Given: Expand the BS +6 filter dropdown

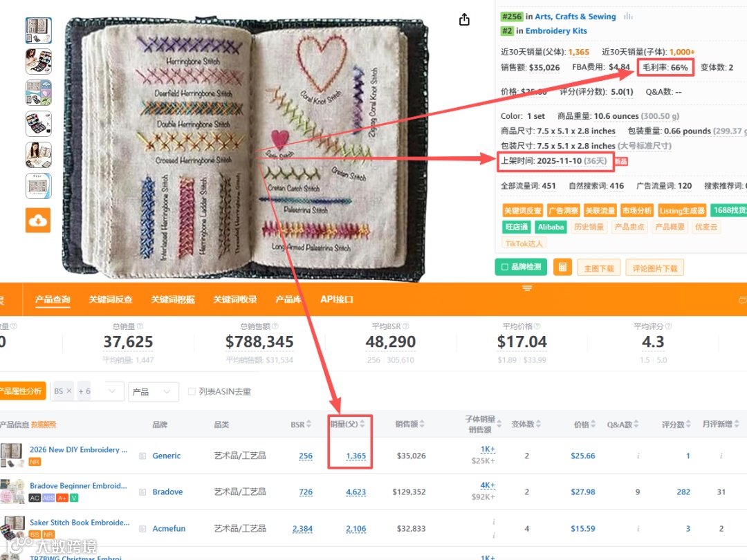Looking at the screenshot, I should point(112,391).
